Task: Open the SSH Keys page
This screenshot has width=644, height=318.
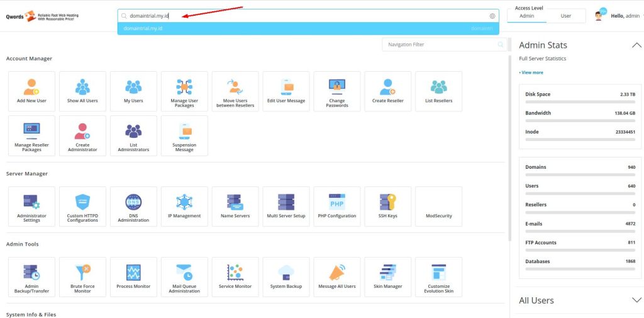Action: coord(388,207)
